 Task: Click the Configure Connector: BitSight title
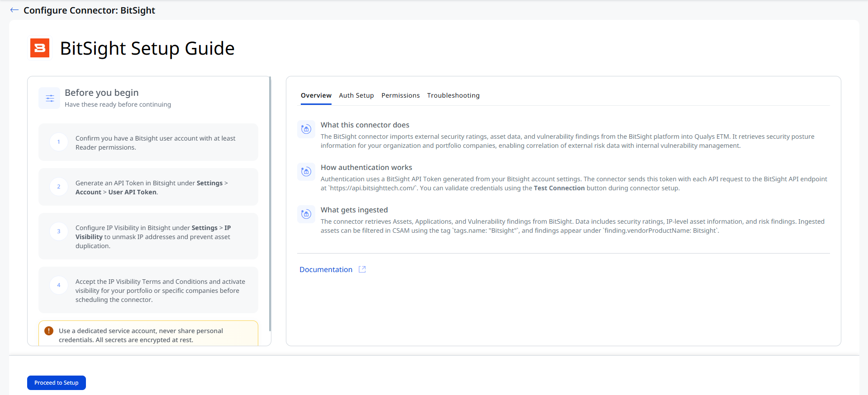(89, 10)
